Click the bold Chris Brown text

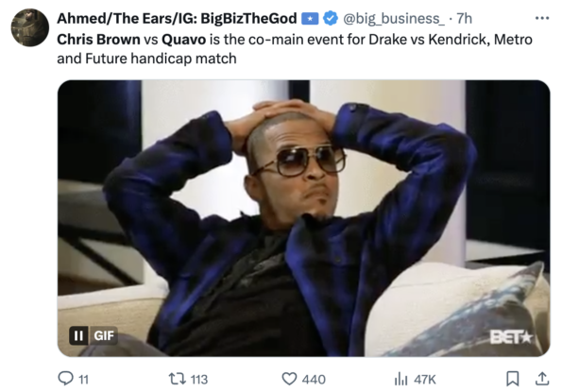point(98,40)
